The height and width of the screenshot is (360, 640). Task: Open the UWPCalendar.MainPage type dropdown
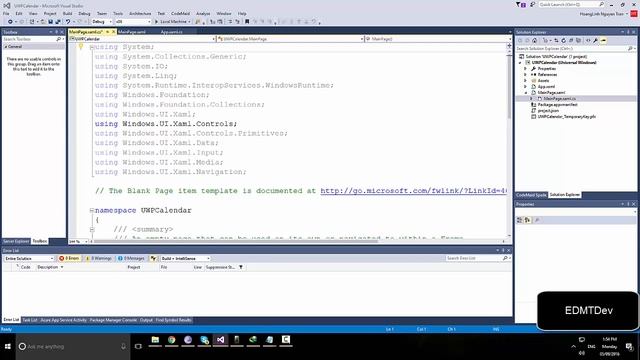290,39
